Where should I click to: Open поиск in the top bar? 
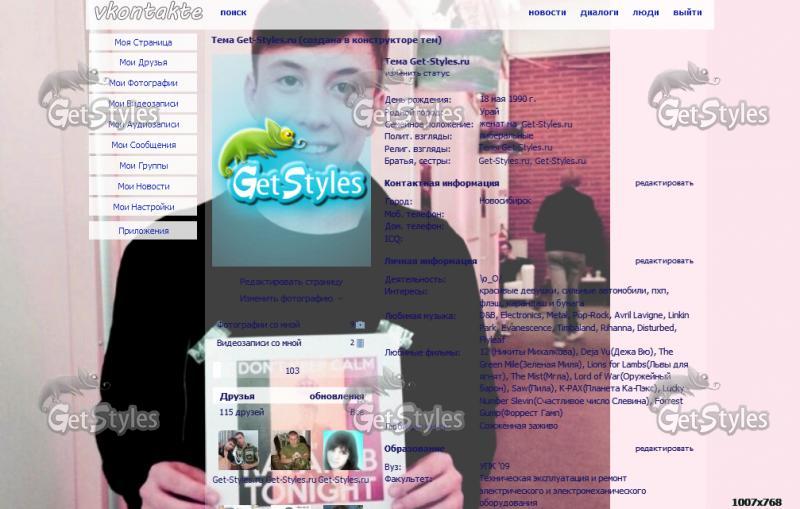233,12
